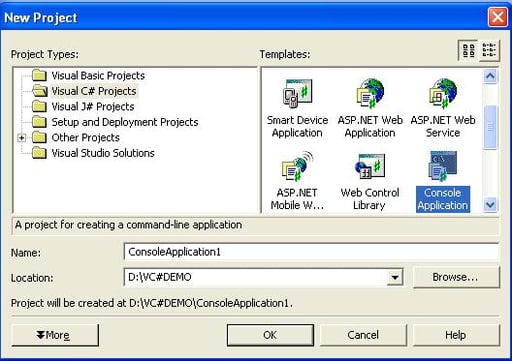Select the Smart Device Application template icon
This screenshot has height=361, width=512.
point(297,93)
